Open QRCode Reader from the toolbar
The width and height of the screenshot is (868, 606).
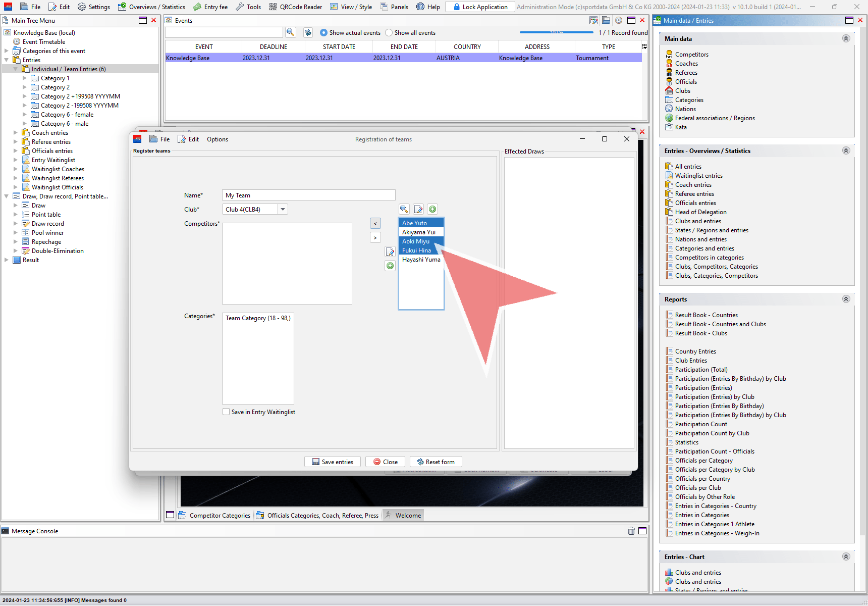[296, 7]
